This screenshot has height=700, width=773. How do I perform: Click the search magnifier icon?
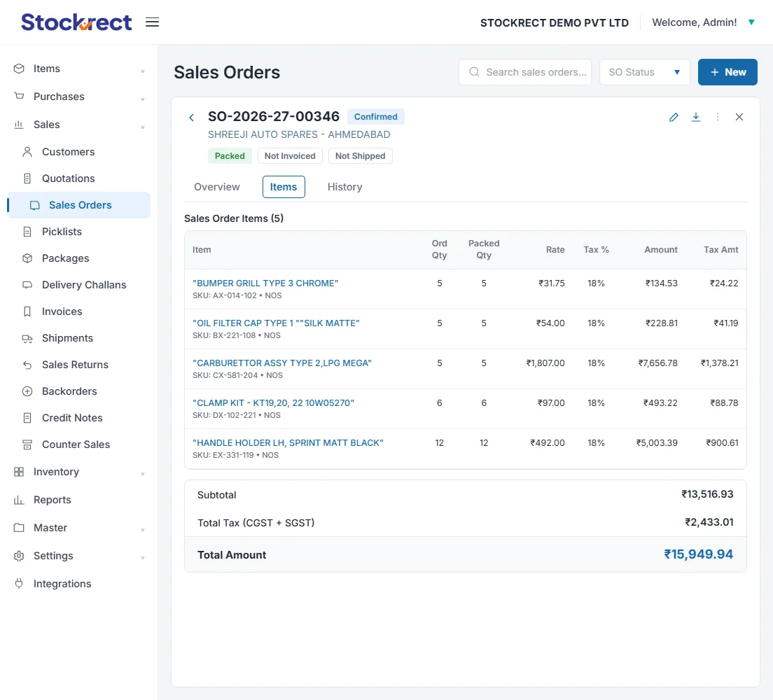coord(474,72)
